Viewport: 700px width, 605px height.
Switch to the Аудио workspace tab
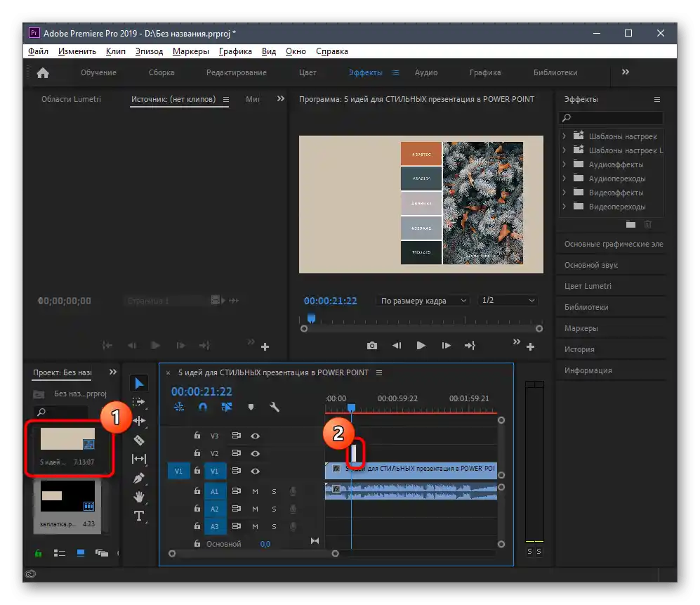425,72
